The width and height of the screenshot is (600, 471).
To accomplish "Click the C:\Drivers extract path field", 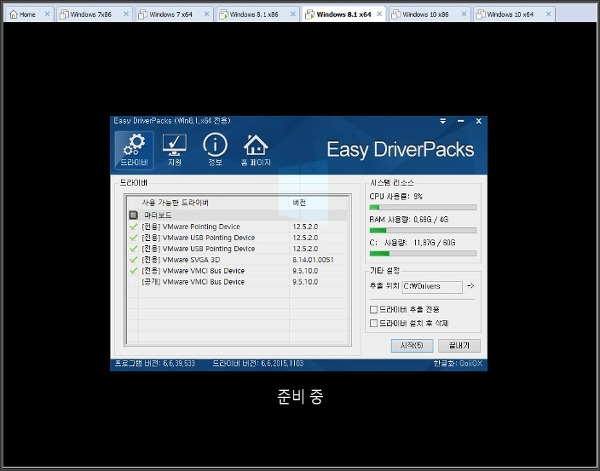I will [432, 287].
